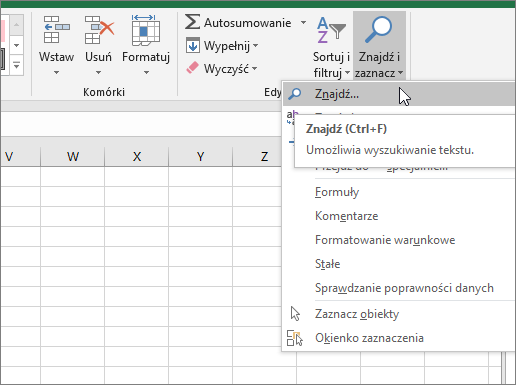The width and height of the screenshot is (516, 385).
Task: Expand the styles gallery More arrow
Action: click(16, 65)
